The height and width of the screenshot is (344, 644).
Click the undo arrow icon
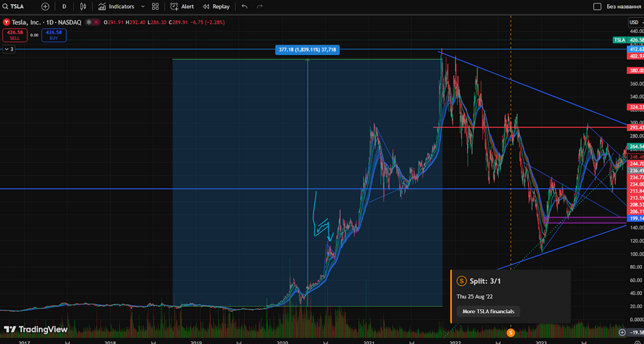[245, 6]
